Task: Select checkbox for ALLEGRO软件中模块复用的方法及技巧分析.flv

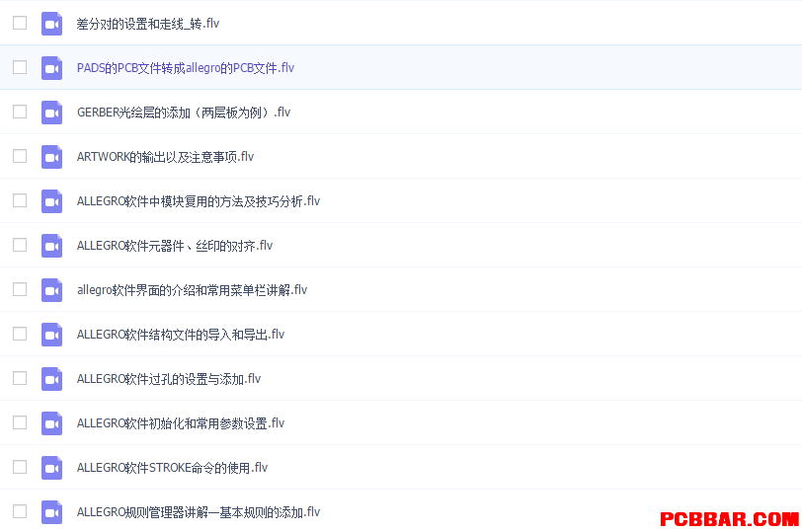Action: pyautogui.click(x=20, y=200)
